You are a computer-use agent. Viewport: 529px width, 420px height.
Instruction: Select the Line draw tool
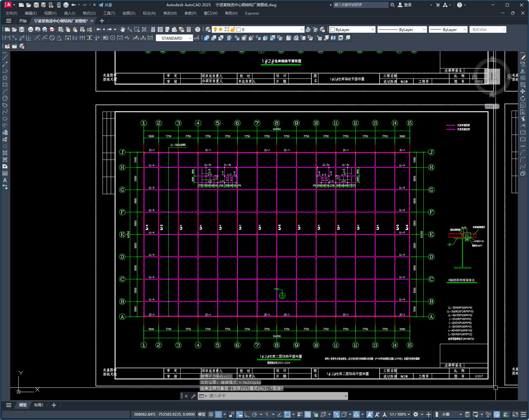(x=5, y=58)
